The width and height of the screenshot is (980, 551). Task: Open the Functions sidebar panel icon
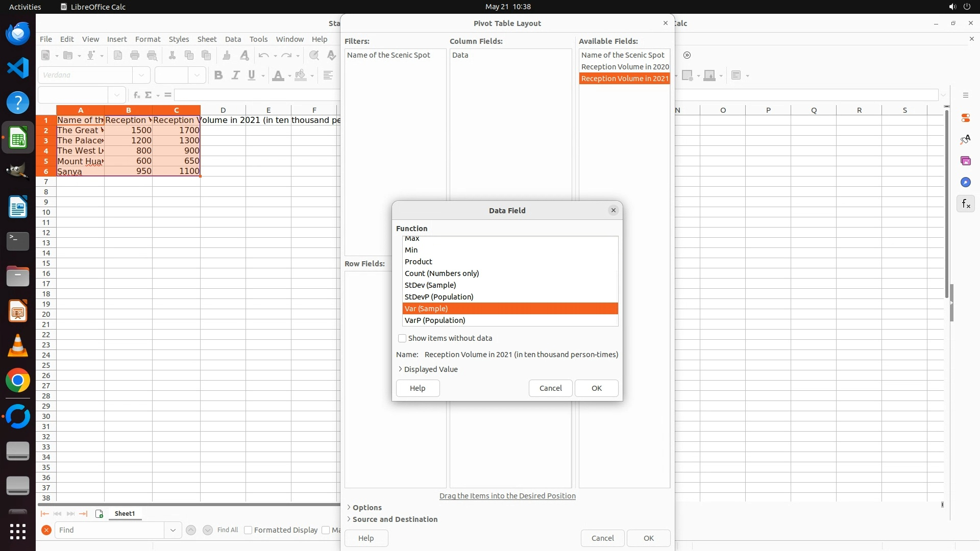point(965,204)
